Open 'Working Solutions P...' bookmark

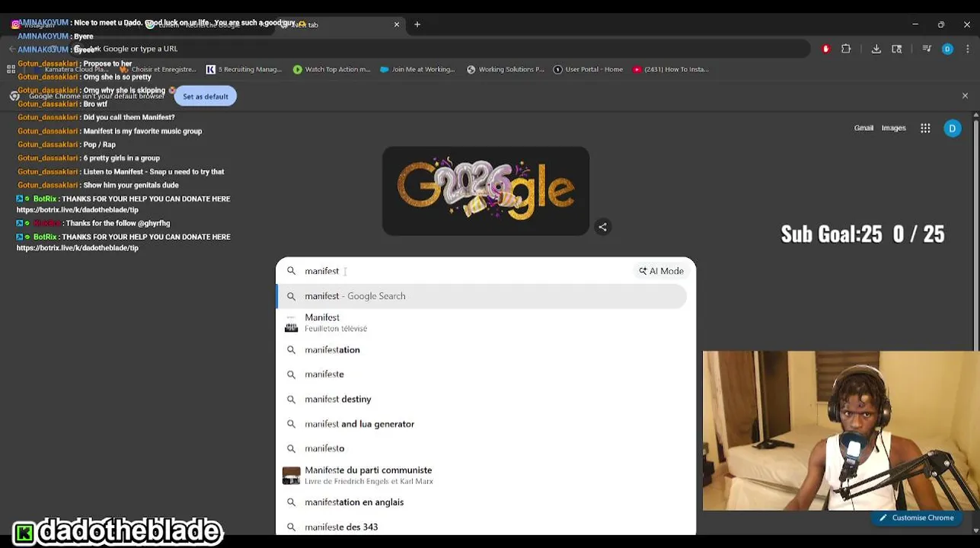point(506,69)
